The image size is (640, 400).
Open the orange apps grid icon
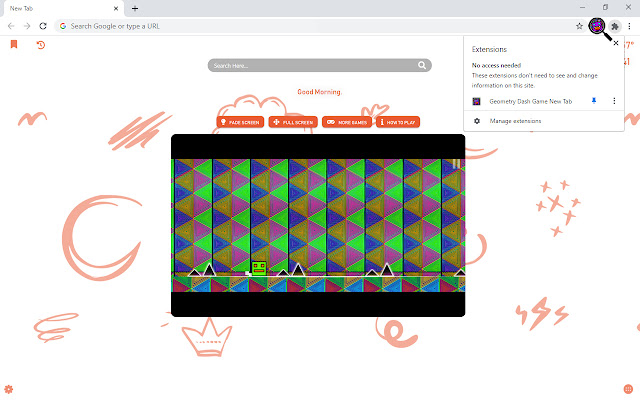[628, 389]
